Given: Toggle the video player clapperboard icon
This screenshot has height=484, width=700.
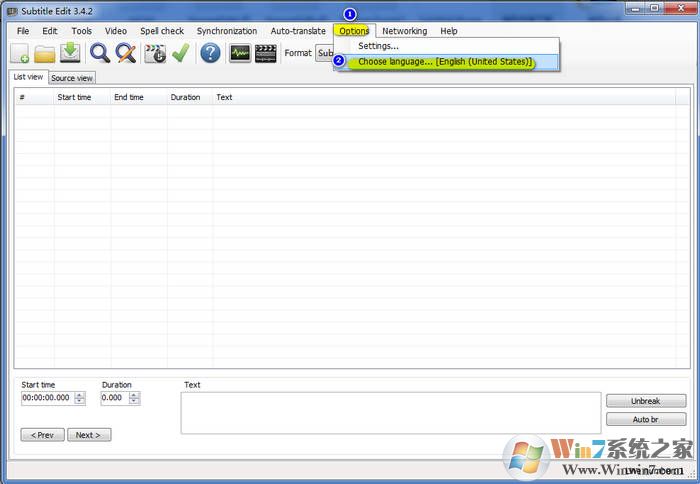Looking at the screenshot, I should point(266,53).
